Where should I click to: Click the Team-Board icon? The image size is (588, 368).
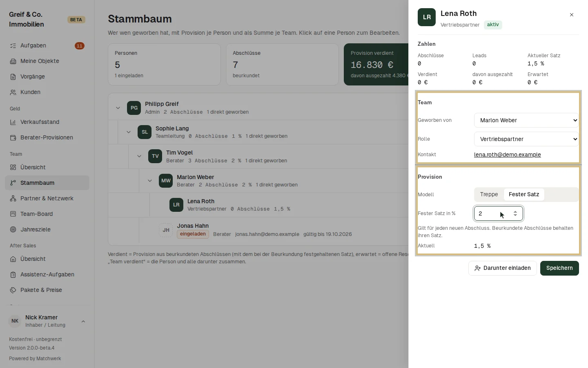coord(13,214)
